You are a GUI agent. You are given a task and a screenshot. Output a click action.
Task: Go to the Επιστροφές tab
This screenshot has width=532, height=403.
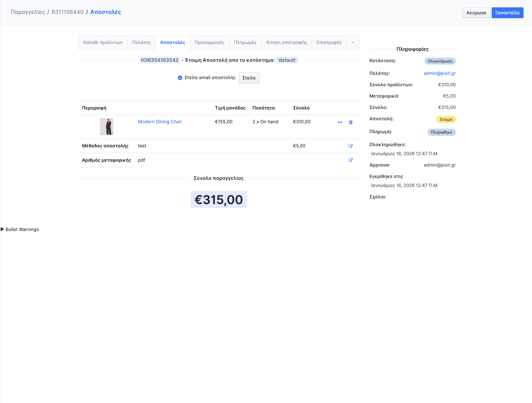pyautogui.click(x=329, y=43)
